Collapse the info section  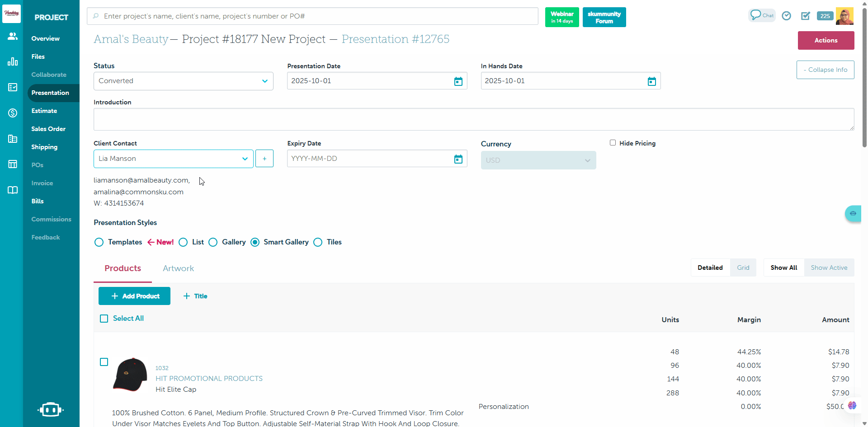tap(825, 70)
